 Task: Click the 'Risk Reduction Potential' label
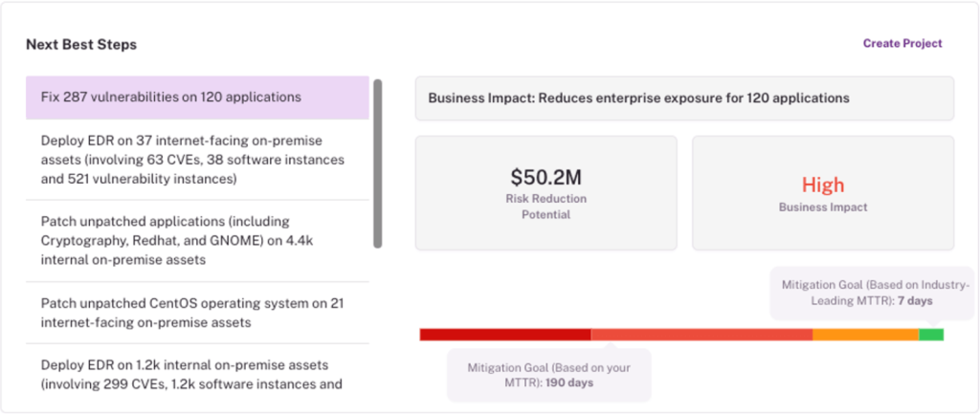(x=546, y=207)
